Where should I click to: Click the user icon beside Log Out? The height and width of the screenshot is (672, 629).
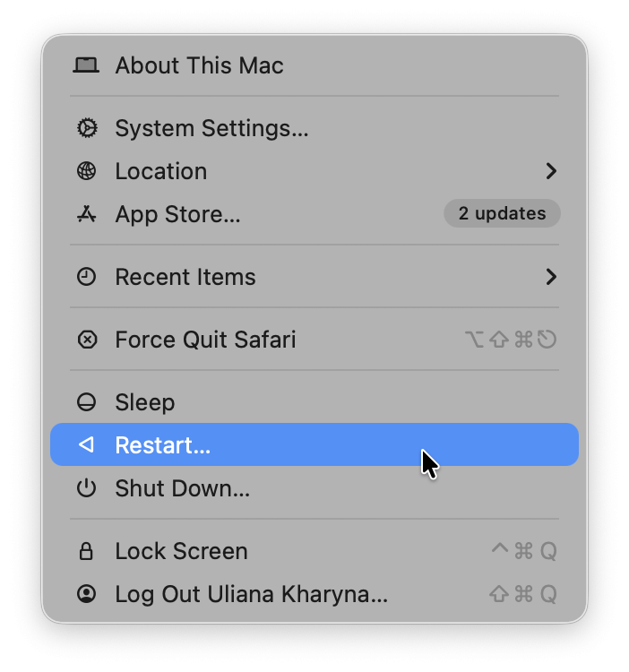coord(86,594)
